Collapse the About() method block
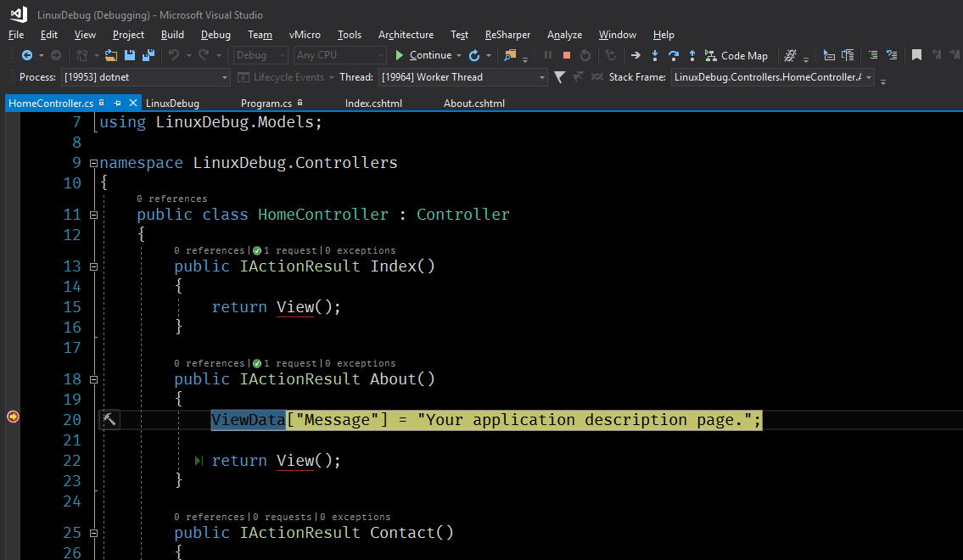 (93, 379)
